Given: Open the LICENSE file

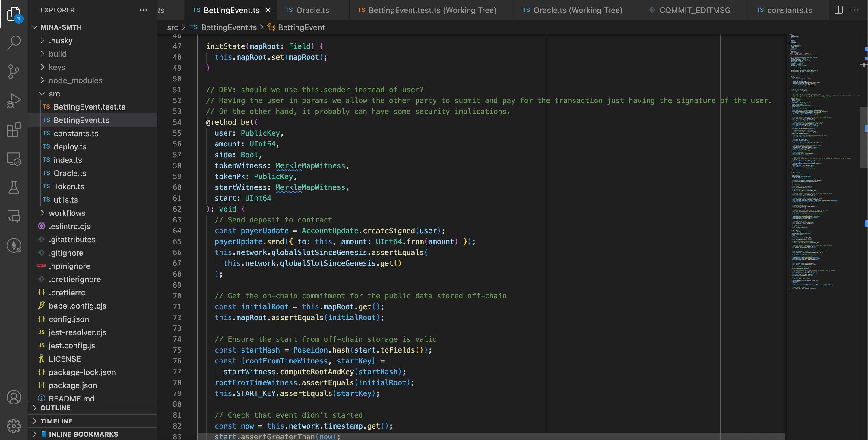Looking at the screenshot, I should [x=93, y=359].
